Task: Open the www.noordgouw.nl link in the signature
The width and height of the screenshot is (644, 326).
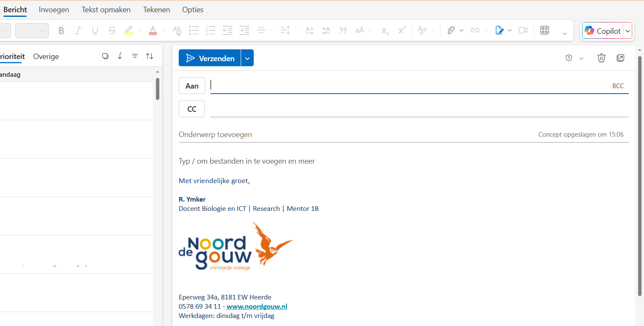Action: [257, 307]
